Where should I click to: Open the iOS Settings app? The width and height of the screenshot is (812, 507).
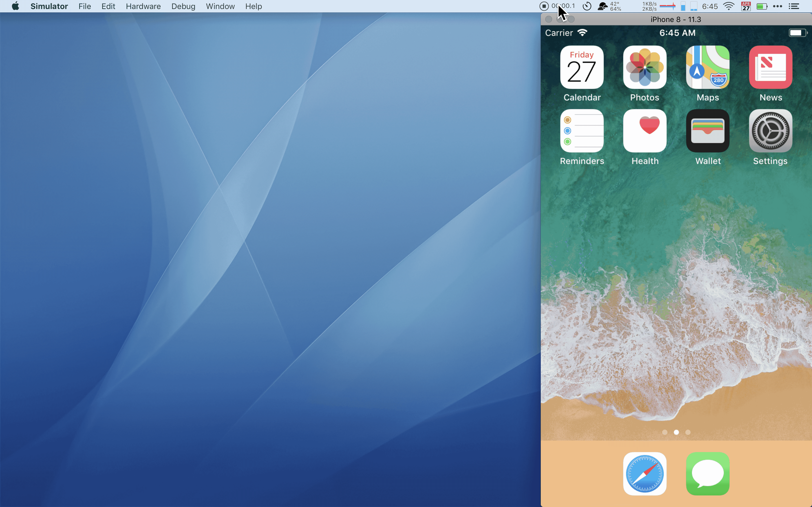(x=770, y=131)
